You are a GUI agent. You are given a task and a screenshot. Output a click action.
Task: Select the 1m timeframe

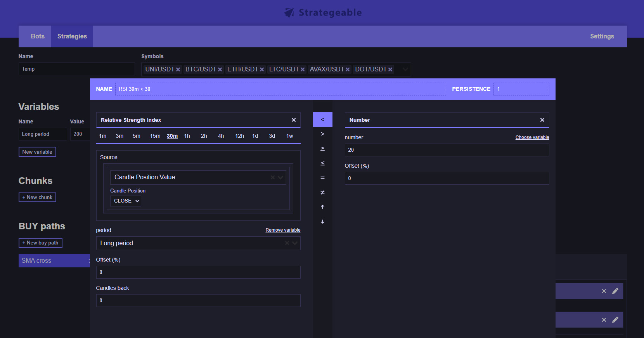coord(103,136)
